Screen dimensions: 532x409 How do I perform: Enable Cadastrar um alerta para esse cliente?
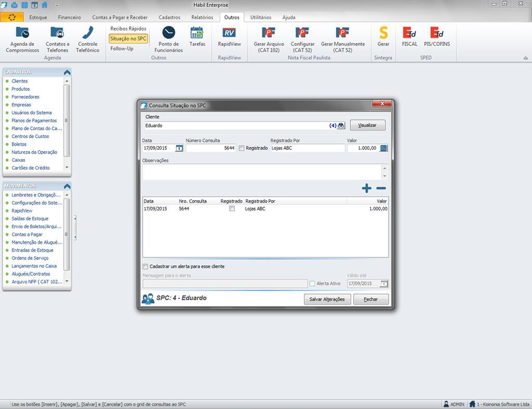145,267
